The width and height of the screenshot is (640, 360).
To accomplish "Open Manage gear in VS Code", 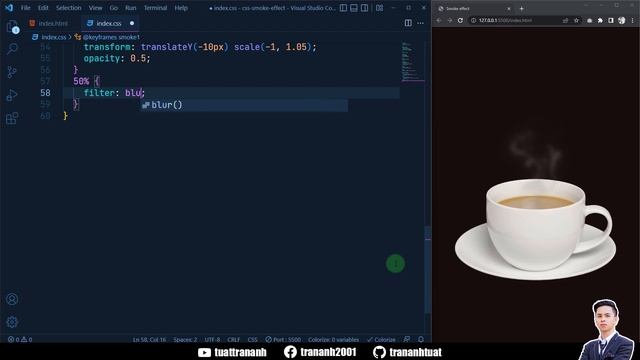I will click(x=12, y=322).
